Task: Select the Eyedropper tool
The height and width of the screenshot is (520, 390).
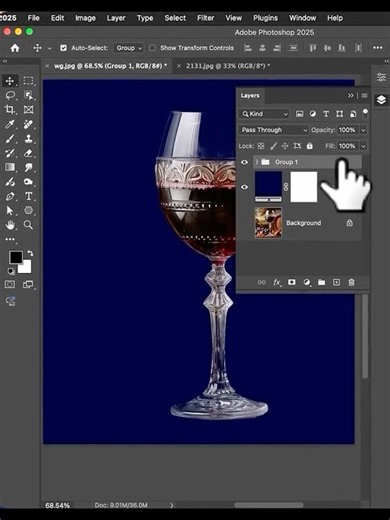Action: (10, 124)
